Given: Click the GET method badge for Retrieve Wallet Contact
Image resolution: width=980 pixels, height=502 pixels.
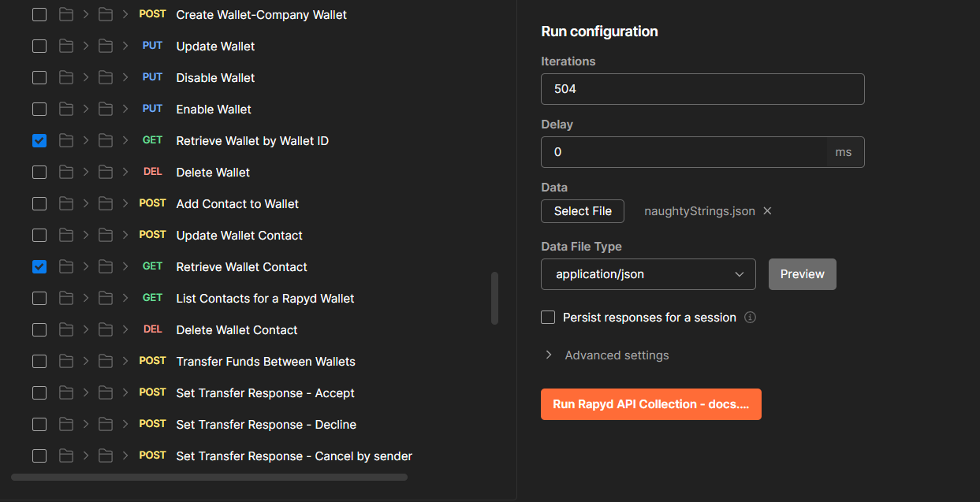Looking at the screenshot, I should [x=152, y=266].
